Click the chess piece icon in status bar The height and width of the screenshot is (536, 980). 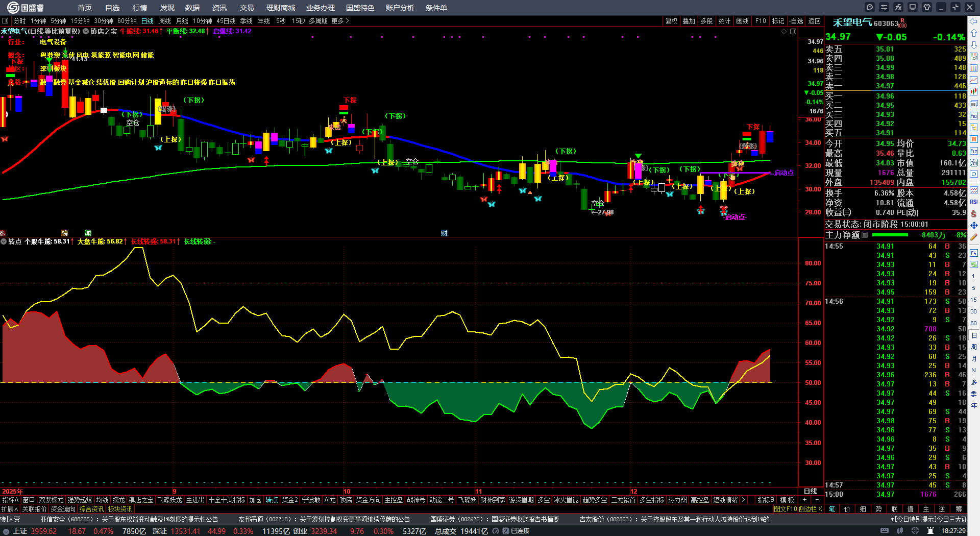point(930,531)
